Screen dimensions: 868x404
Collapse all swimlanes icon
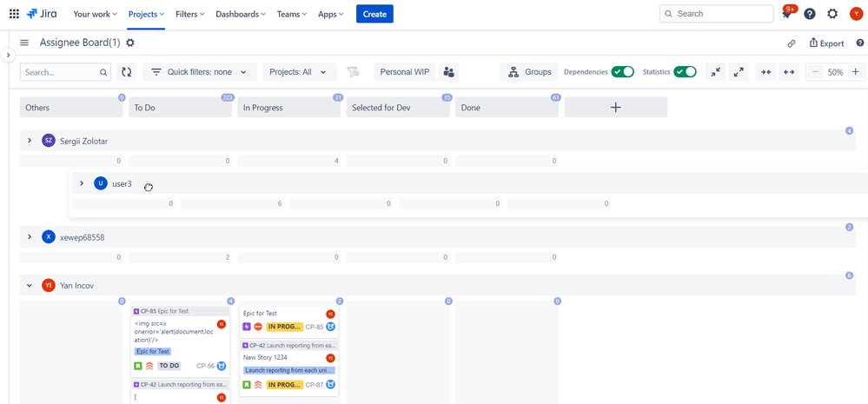click(x=716, y=72)
